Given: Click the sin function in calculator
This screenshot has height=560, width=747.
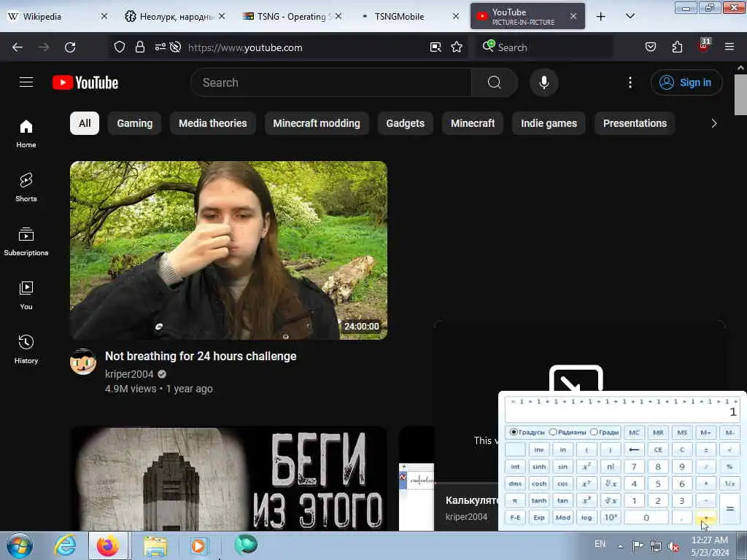Looking at the screenshot, I should pos(562,467).
